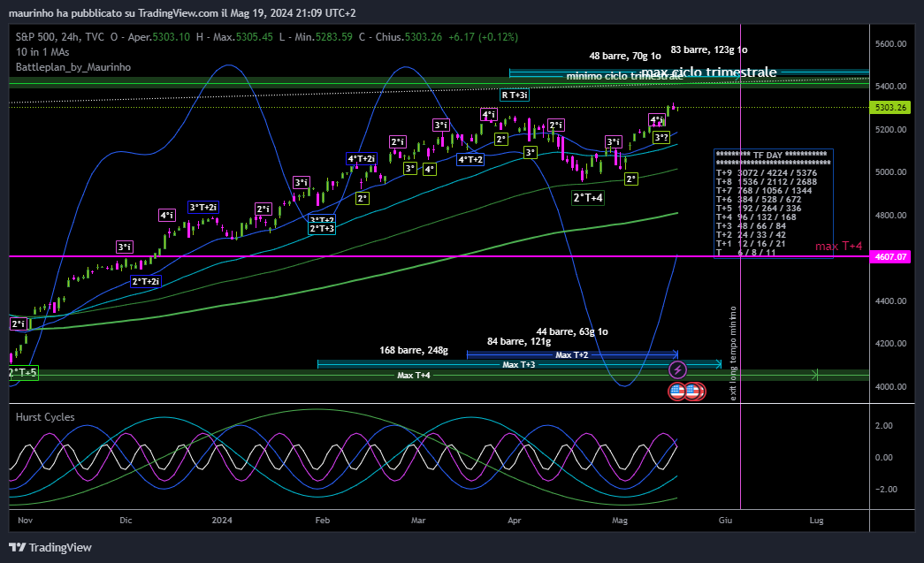Click the 2.00 tick on Hurst Cycles axis
The width and height of the screenshot is (924, 563).
click(884, 426)
